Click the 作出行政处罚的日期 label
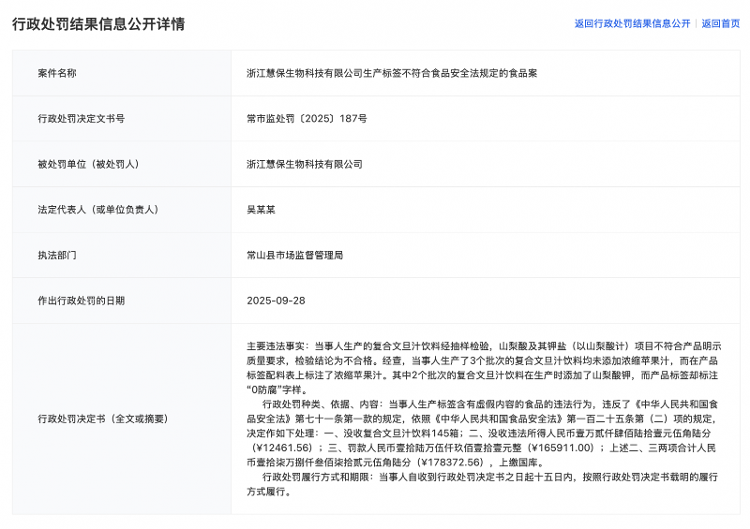This screenshot has width=750, height=529. point(81,300)
